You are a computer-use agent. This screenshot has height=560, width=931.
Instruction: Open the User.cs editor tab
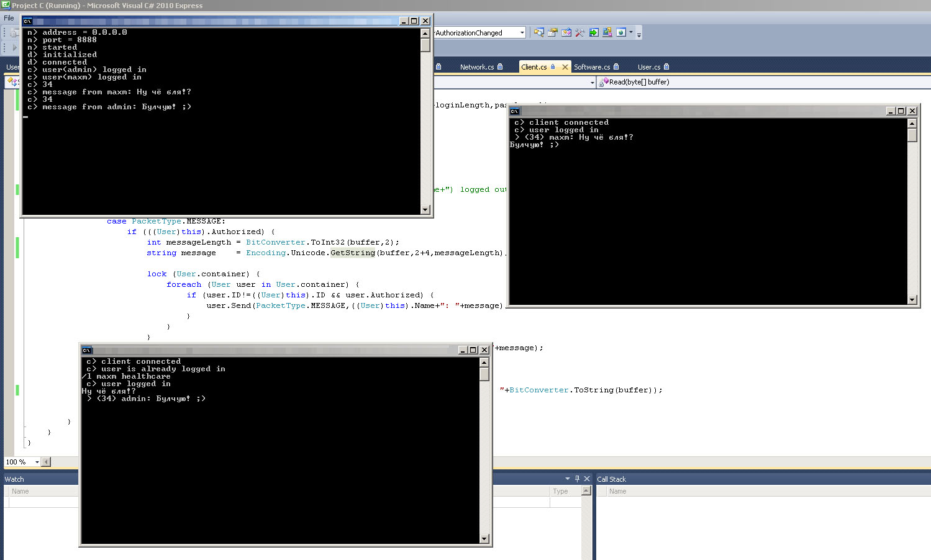tap(648, 67)
